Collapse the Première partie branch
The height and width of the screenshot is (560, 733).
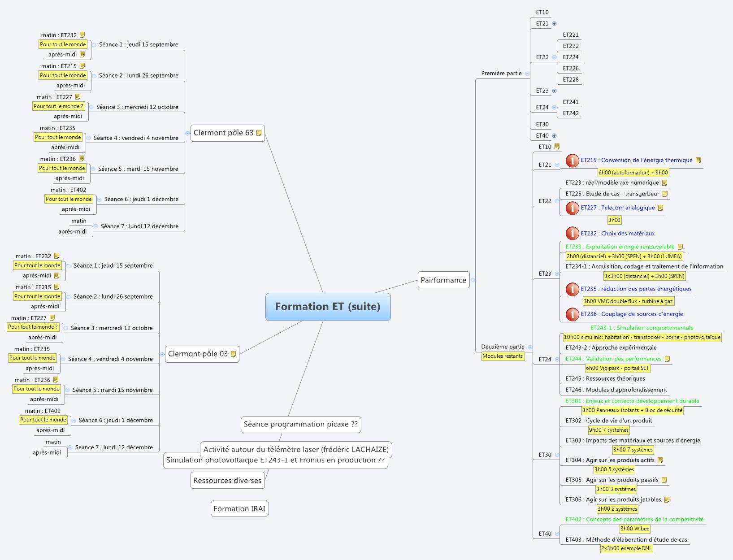(528, 74)
